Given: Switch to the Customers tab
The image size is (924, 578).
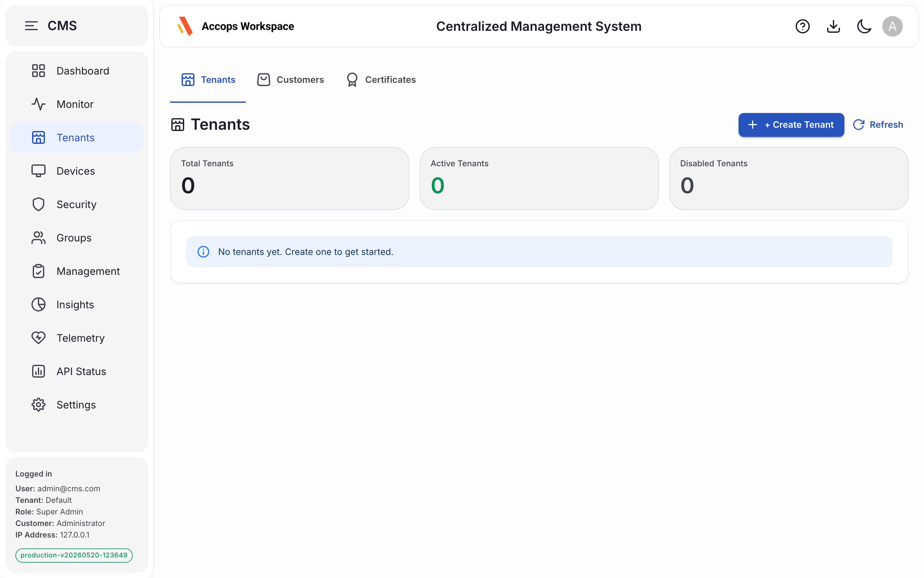Looking at the screenshot, I should pyautogui.click(x=290, y=80).
